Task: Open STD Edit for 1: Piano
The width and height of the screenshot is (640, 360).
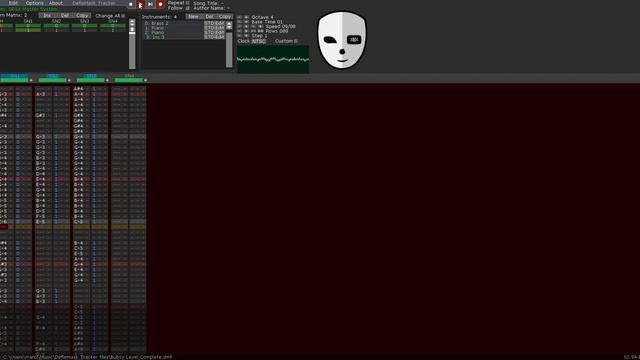Action: tap(214, 28)
